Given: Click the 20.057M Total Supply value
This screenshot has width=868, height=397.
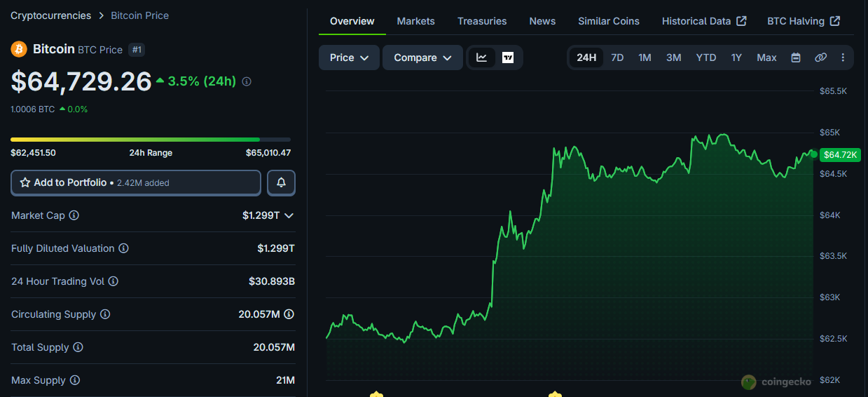Looking at the screenshot, I should (274, 347).
